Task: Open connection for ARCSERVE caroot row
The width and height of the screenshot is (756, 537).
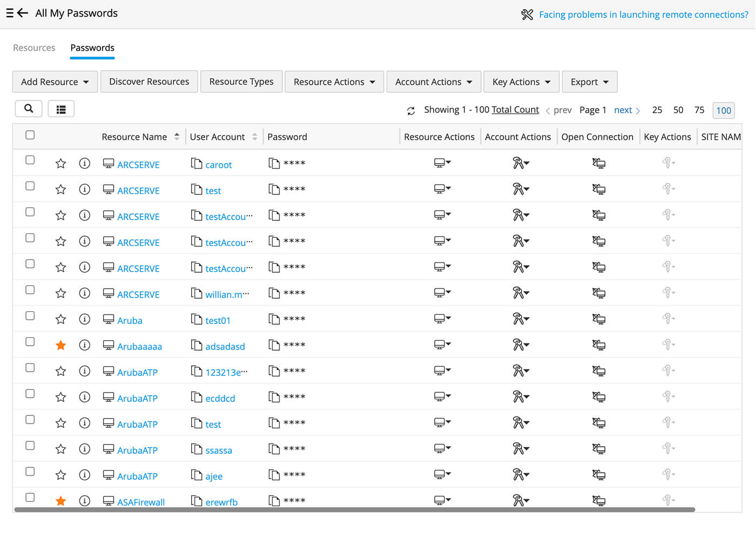Action: click(598, 163)
